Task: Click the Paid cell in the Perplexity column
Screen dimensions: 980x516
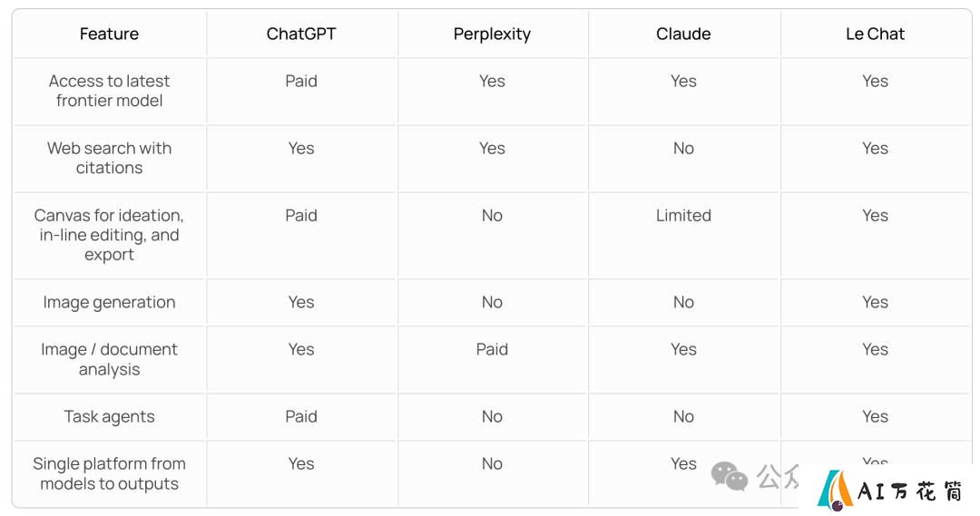Action: [492, 349]
